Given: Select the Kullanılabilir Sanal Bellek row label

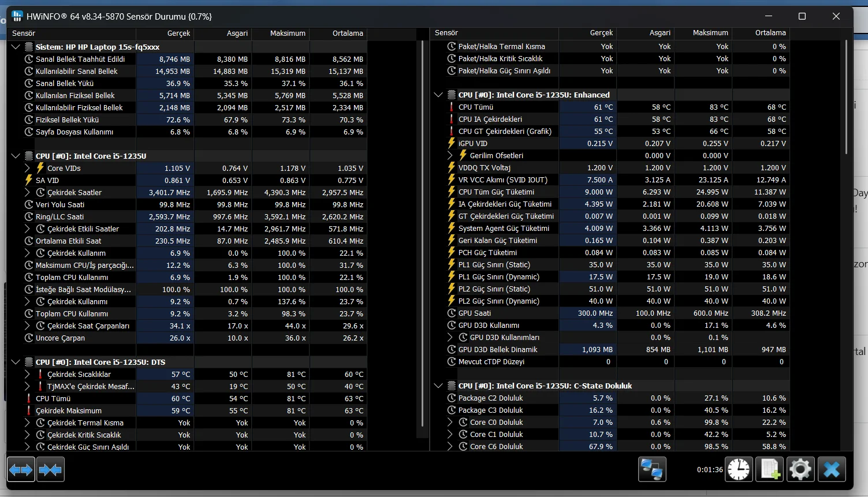Looking at the screenshot, I should pos(77,71).
